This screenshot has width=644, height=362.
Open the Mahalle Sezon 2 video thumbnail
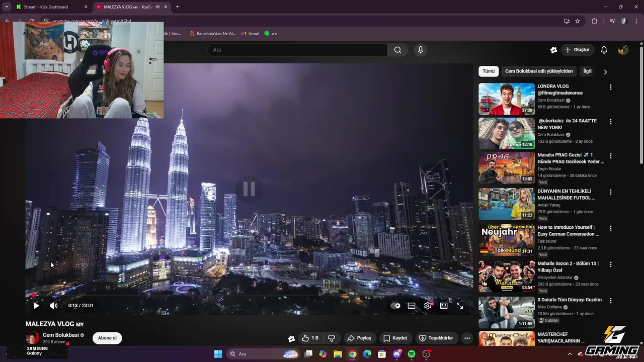(507, 276)
